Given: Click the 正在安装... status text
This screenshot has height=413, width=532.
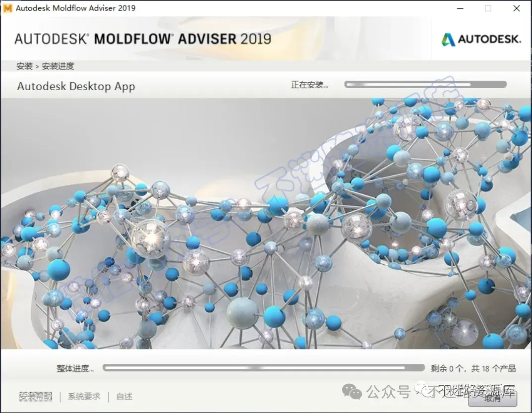Looking at the screenshot, I should tap(309, 85).
